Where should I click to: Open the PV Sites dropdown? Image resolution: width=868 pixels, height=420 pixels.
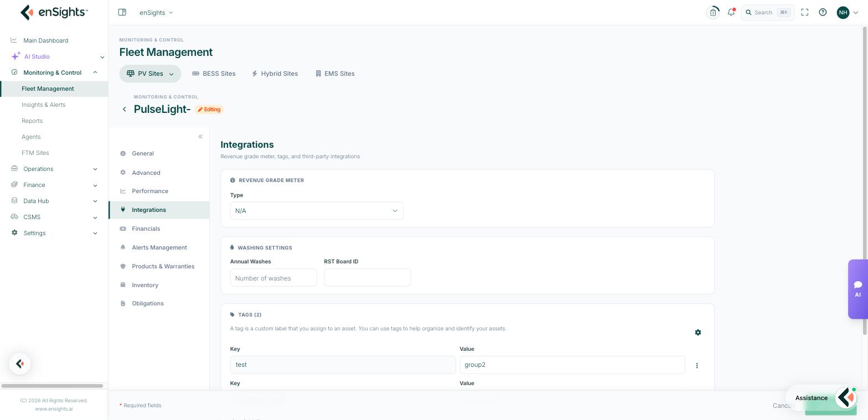coord(150,74)
